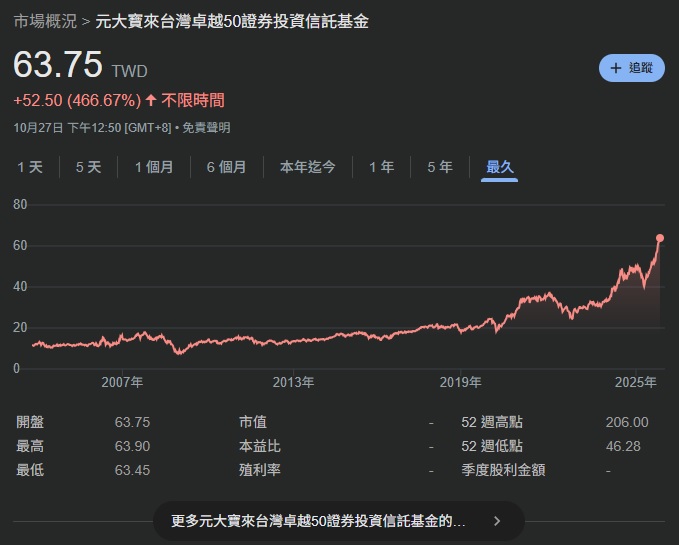The image size is (679, 545).
Task: Select the 6 個月 time range tab
Action: pyautogui.click(x=226, y=167)
